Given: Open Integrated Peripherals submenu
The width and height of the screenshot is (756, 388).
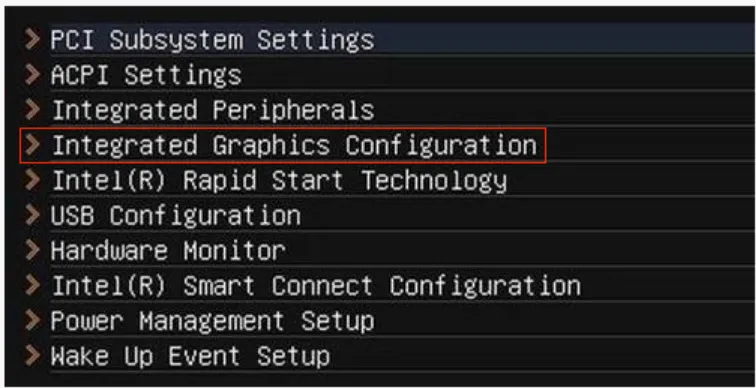Looking at the screenshot, I should coord(213,110).
